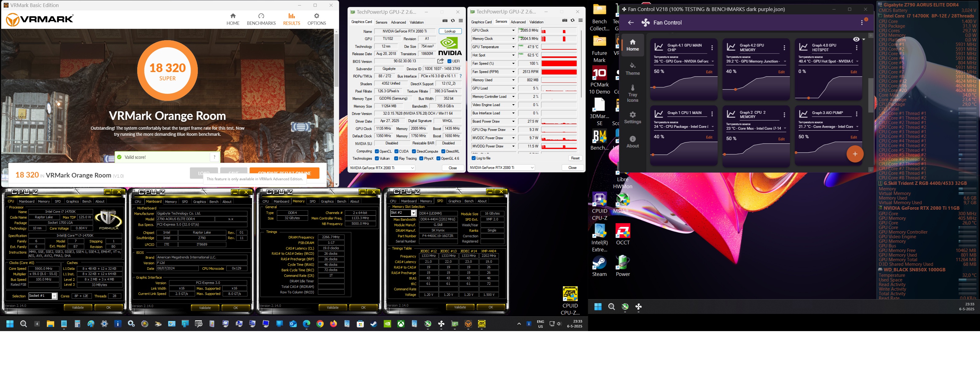The height and width of the screenshot is (378, 980).
Task: Open Graphics tab in CPU-Z SPD window
Action: tap(454, 201)
